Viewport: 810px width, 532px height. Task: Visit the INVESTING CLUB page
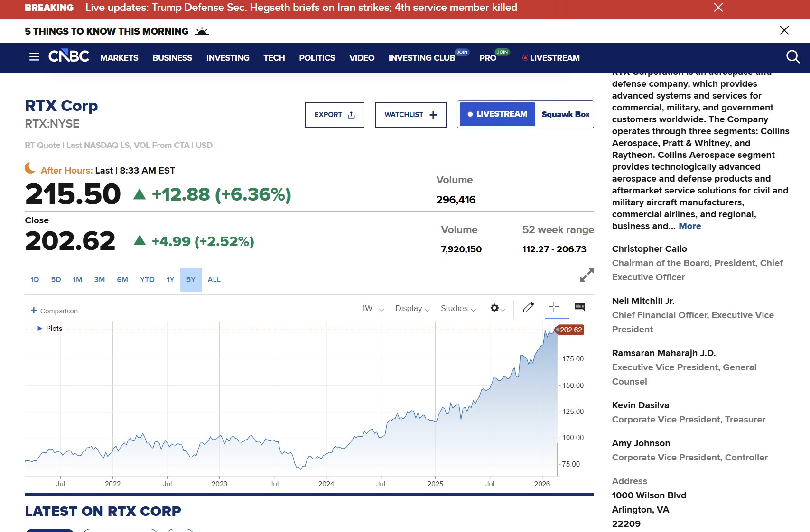point(422,58)
